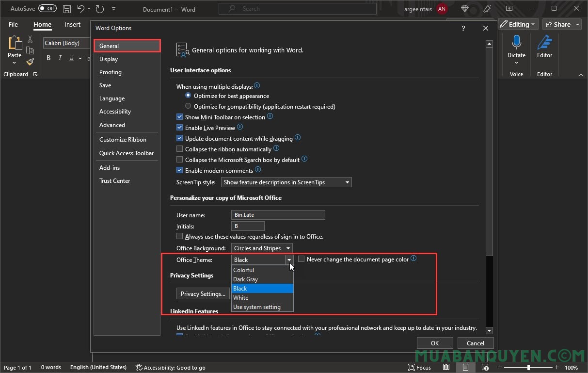The height and width of the screenshot is (373, 588).
Task: Open the Advanced options category
Action: [x=127, y=125]
